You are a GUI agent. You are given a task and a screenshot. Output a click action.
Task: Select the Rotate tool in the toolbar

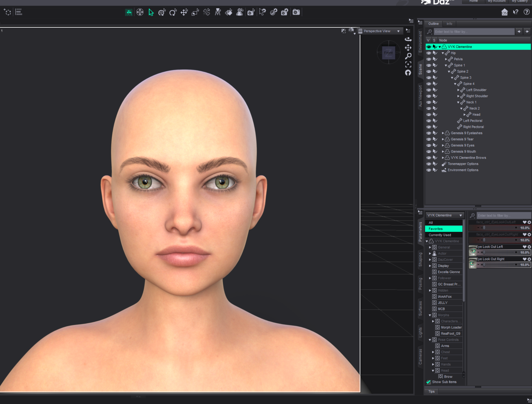(x=173, y=12)
